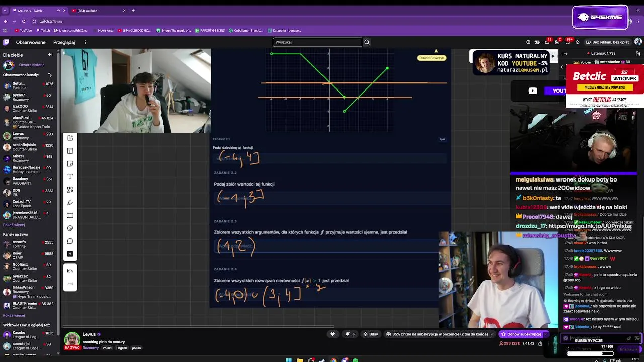This screenshot has height=362, width=644.
Task: Open Windows Start button in taskbar
Action: coord(288,360)
